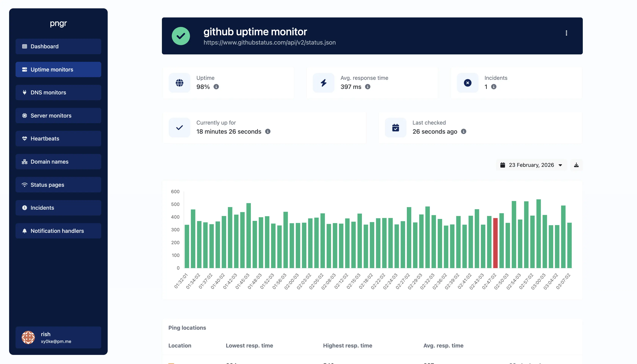Click the green monitor status checkmark
Image resolution: width=637 pixels, height=364 pixels.
(181, 36)
